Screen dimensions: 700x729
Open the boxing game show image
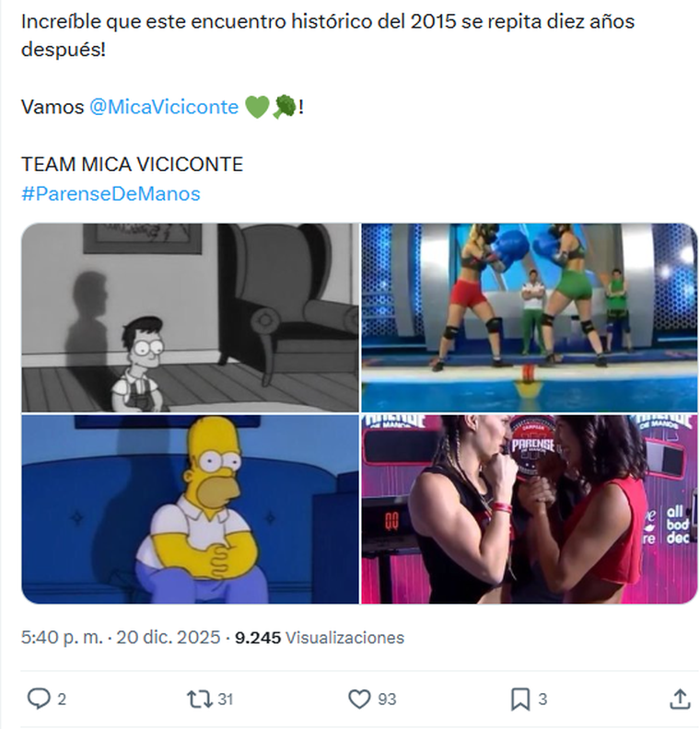(x=530, y=318)
